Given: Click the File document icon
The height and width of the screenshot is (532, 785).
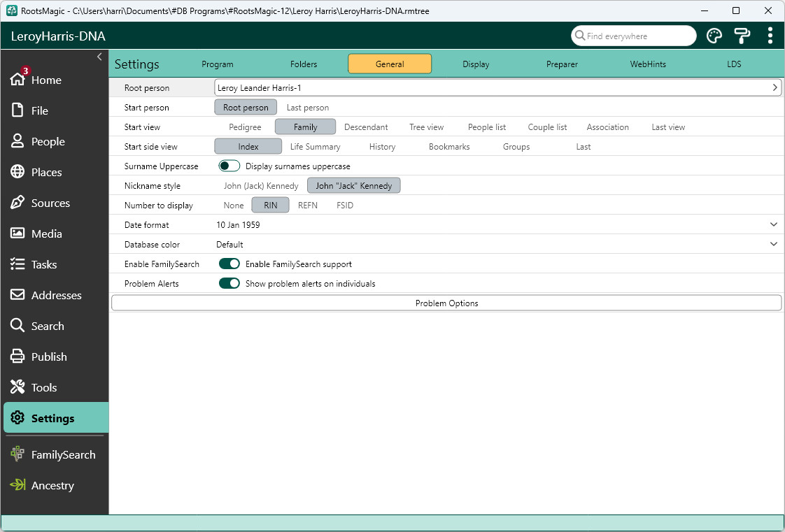Looking at the screenshot, I should [x=17, y=110].
